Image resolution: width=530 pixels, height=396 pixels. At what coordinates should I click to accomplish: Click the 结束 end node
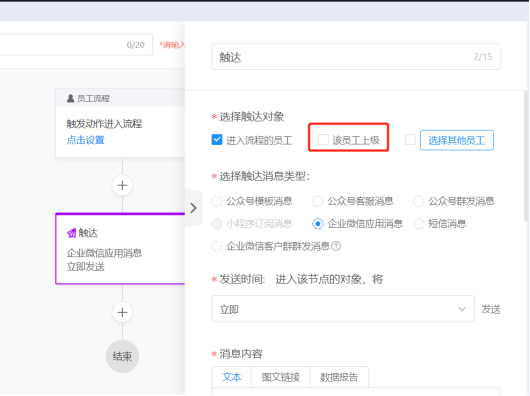122,356
